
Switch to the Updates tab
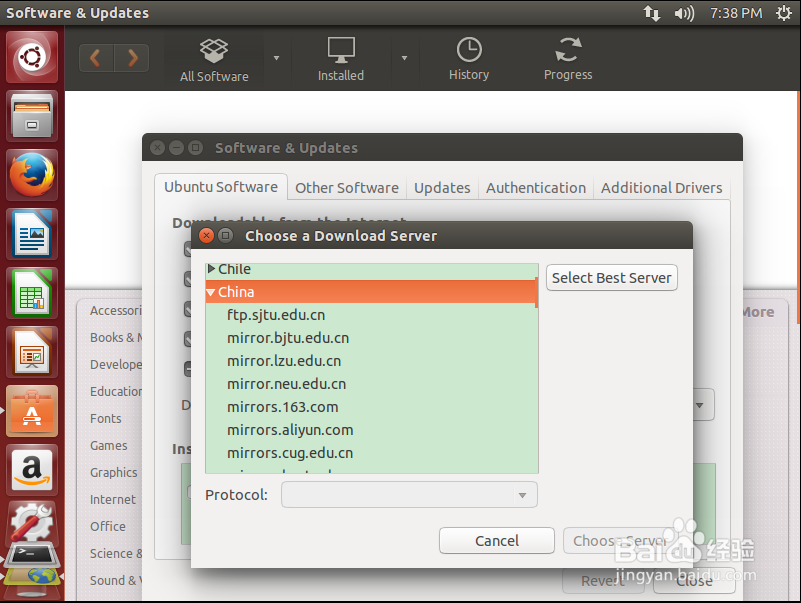pyautogui.click(x=442, y=188)
